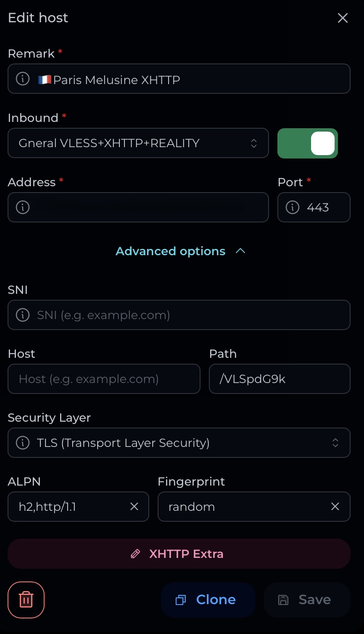
Task: Focus the Path input field
Action: pyautogui.click(x=280, y=379)
